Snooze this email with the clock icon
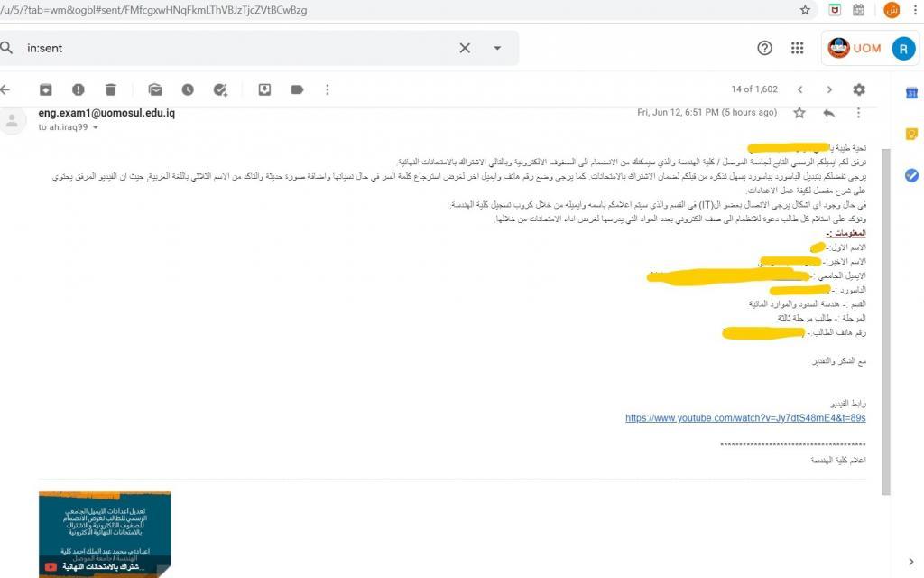The height and width of the screenshot is (578, 924). 188,89
